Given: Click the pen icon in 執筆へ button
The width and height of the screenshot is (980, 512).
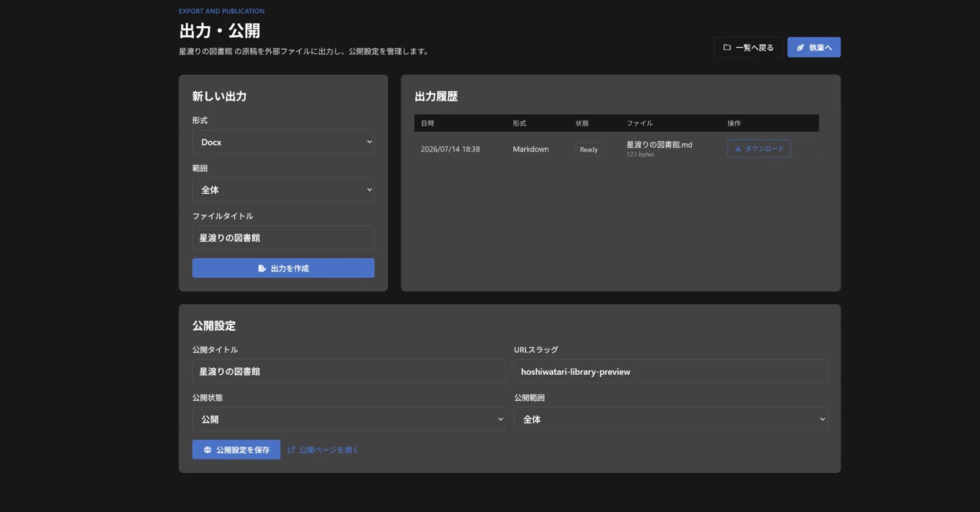Looking at the screenshot, I should coord(801,47).
